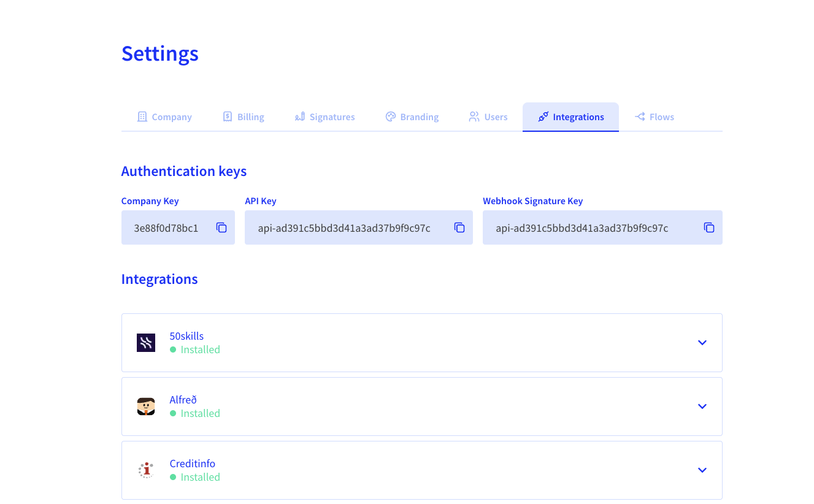This screenshot has width=814, height=504.
Task: Click Installed status under Creditinfo
Action: point(195,477)
